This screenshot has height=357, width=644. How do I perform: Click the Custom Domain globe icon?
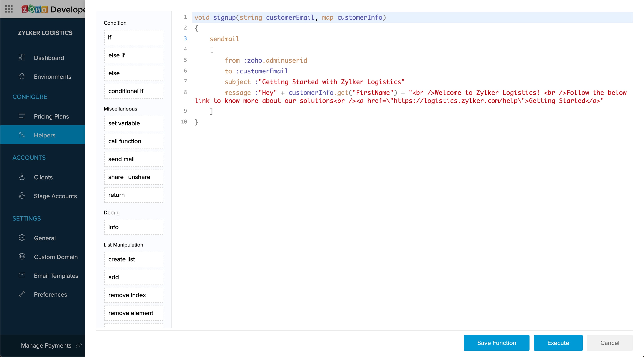pos(22,257)
